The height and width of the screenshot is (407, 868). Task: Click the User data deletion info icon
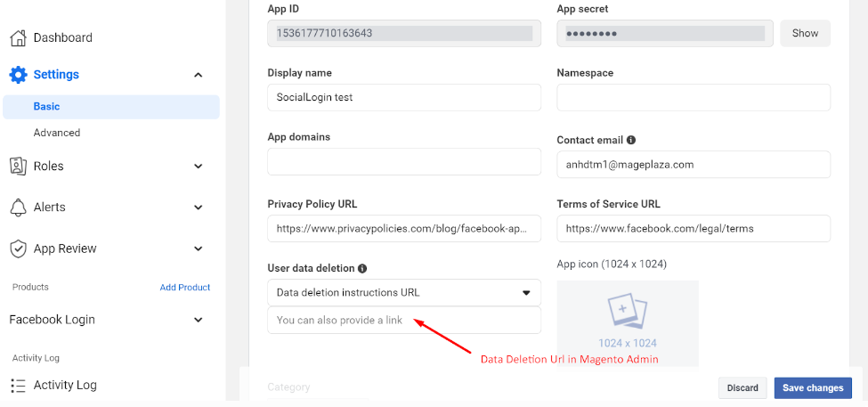tap(362, 268)
